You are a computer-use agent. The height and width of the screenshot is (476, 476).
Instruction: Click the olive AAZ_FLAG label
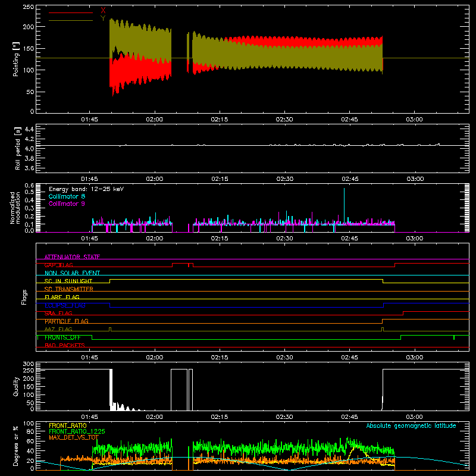click(58, 329)
